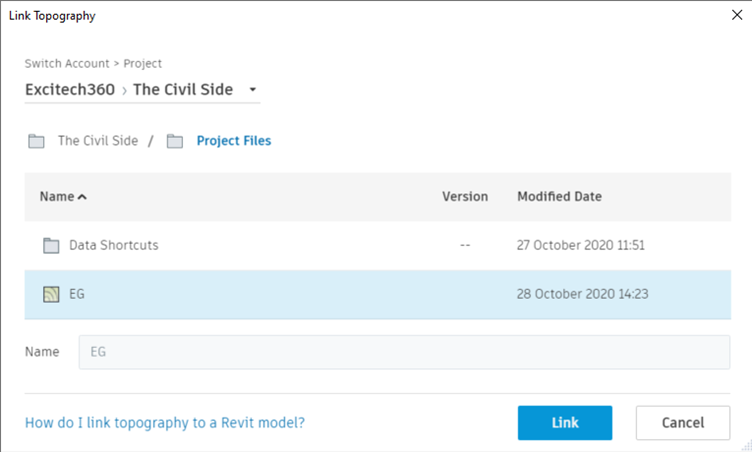Click the Data Shortcuts folder icon
752x452 pixels.
(52, 245)
